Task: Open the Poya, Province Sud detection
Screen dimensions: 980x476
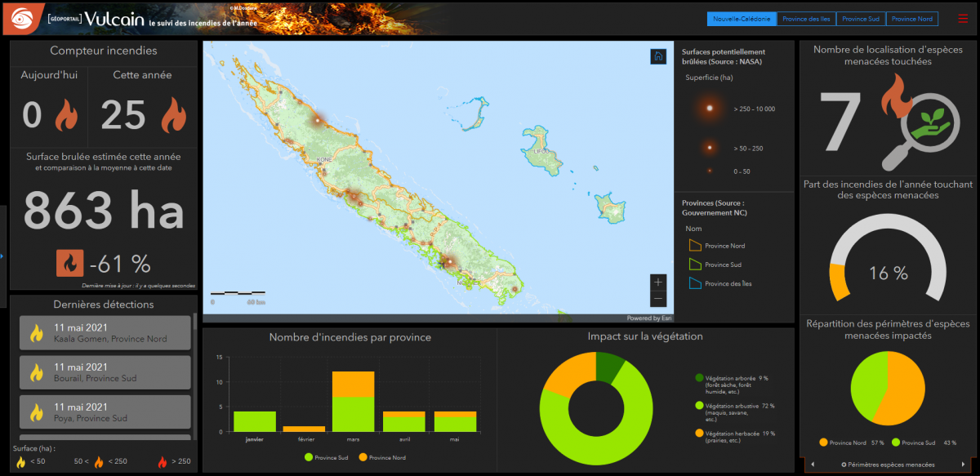Action: 105,411
